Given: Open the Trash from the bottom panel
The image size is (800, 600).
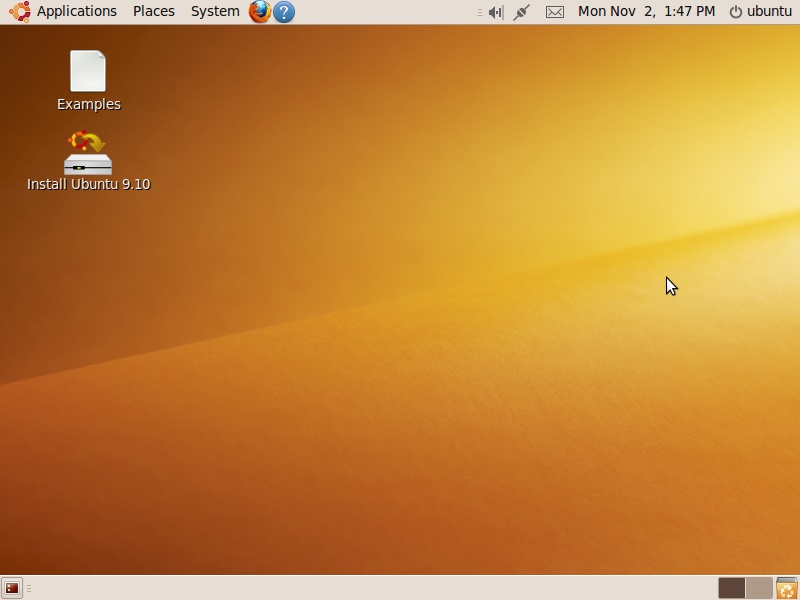Looking at the screenshot, I should click(787, 587).
